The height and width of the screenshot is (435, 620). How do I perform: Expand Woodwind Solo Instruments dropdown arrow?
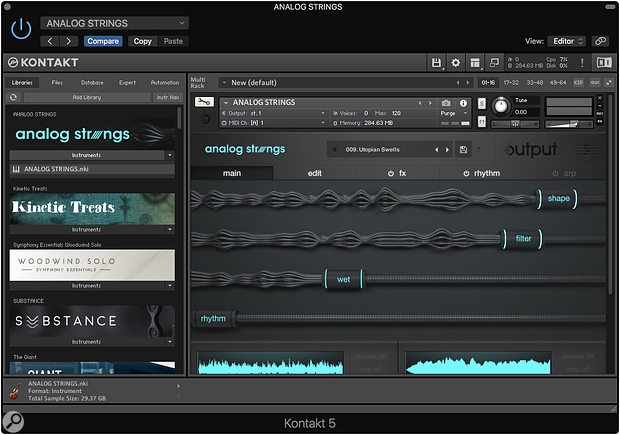click(x=170, y=286)
